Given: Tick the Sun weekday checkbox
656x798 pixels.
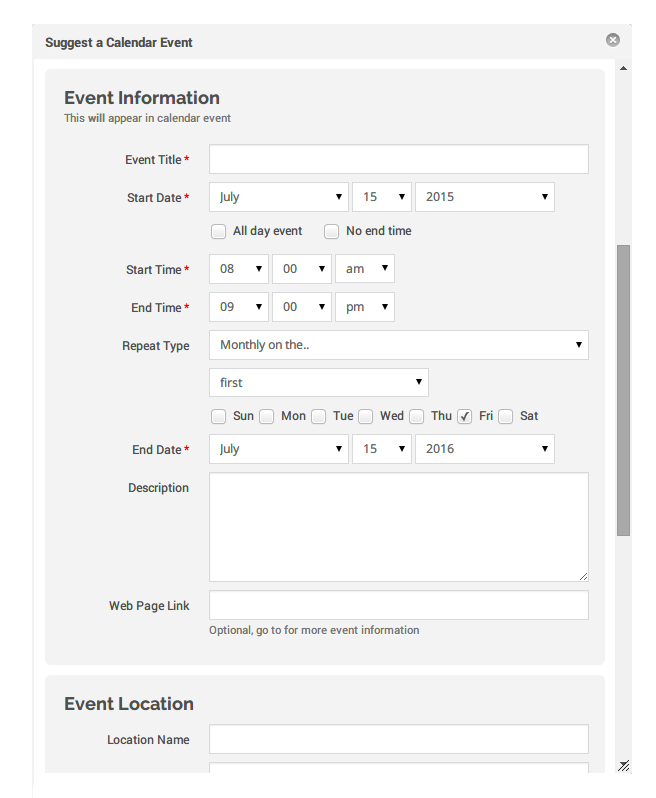Looking at the screenshot, I should click(218, 417).
